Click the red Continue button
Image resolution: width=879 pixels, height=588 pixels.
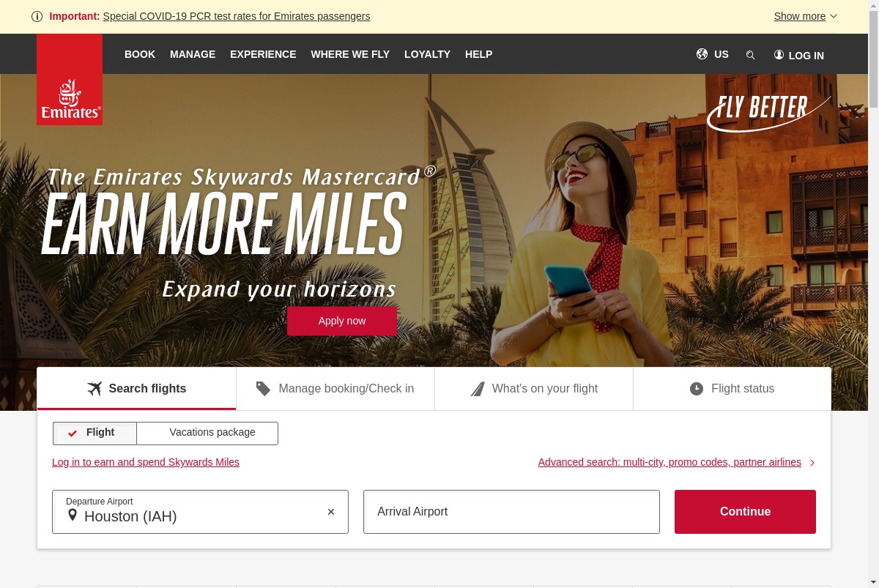[745, 512]
